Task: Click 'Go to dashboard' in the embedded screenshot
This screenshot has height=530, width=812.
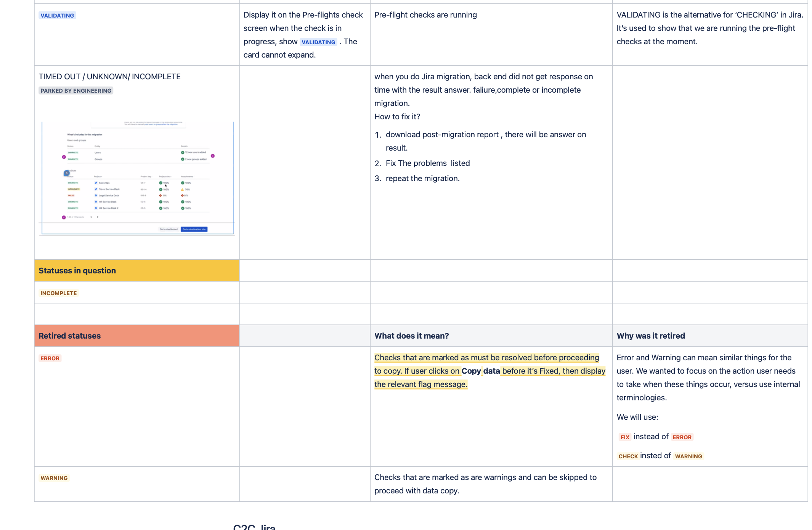Action: tap(168, 229)
